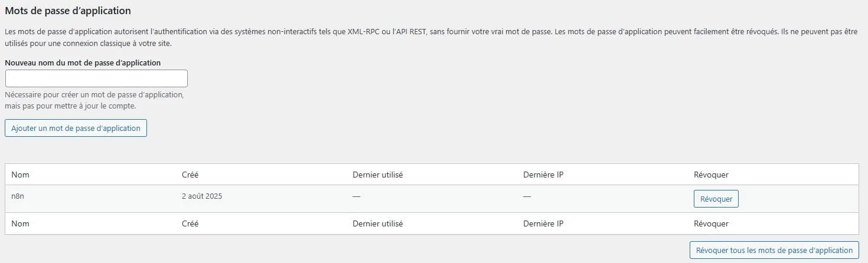Click "Révoquer tous les mots de passe d'application"
868x263 pixels.
(x=774, y=250)
